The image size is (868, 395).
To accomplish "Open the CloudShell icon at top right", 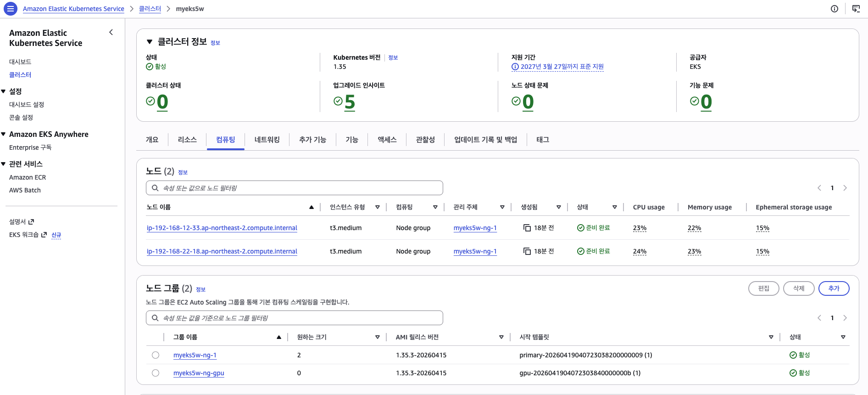I will coord(856,9).
